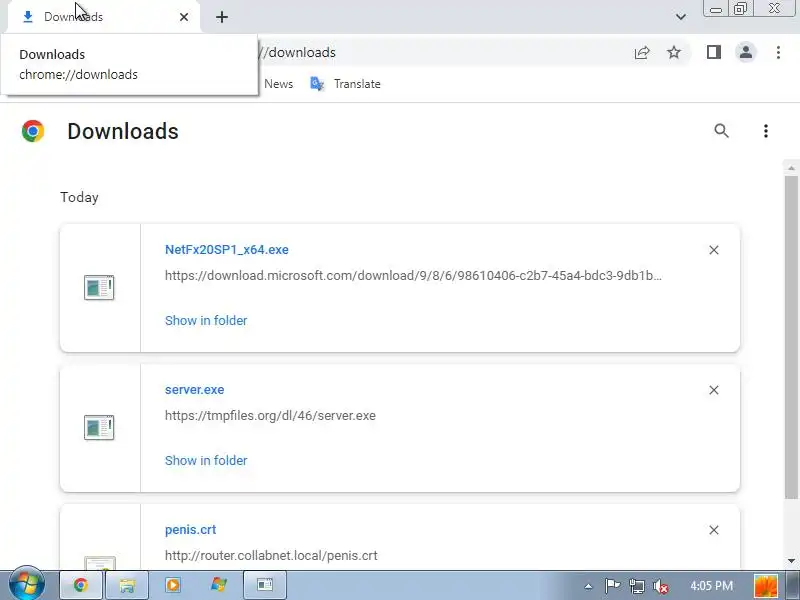Bookmark this tab with star icon
The image size is (800, 600).
pyautogui.click(x=674, y=53)
